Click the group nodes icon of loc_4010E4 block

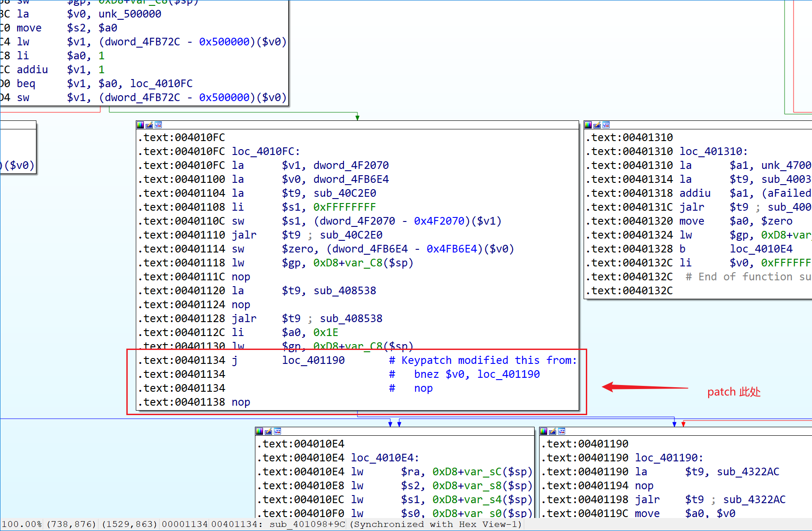277,431
